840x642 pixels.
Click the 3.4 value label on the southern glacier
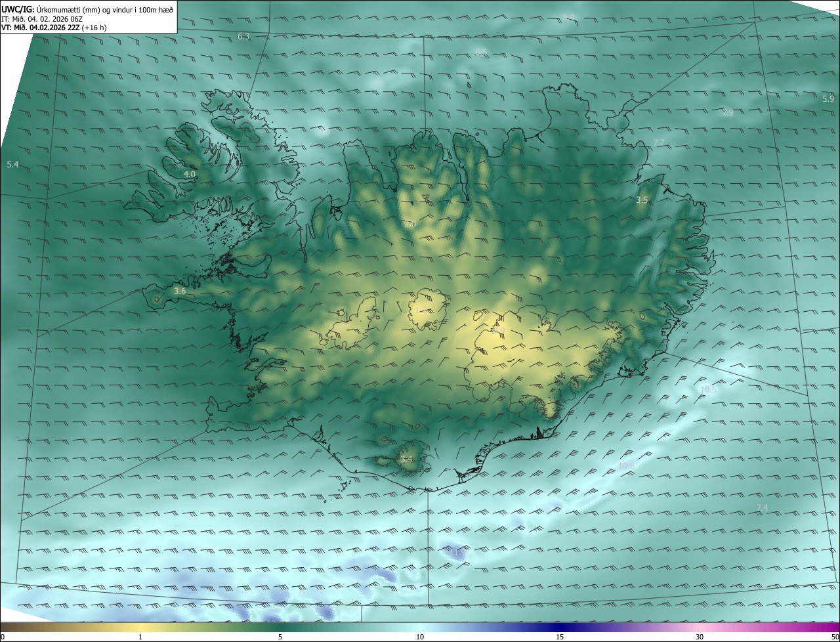coord(406,460)
